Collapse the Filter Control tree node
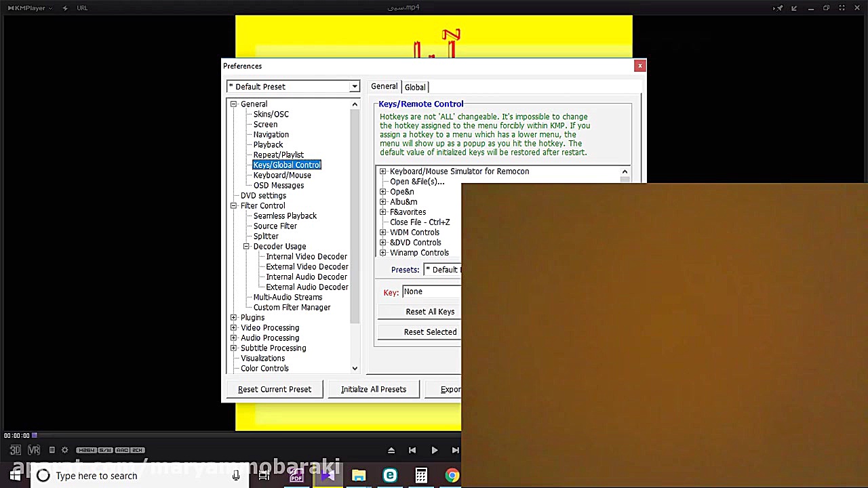Viewport: 868px width, 488px height. coord(233,205)
